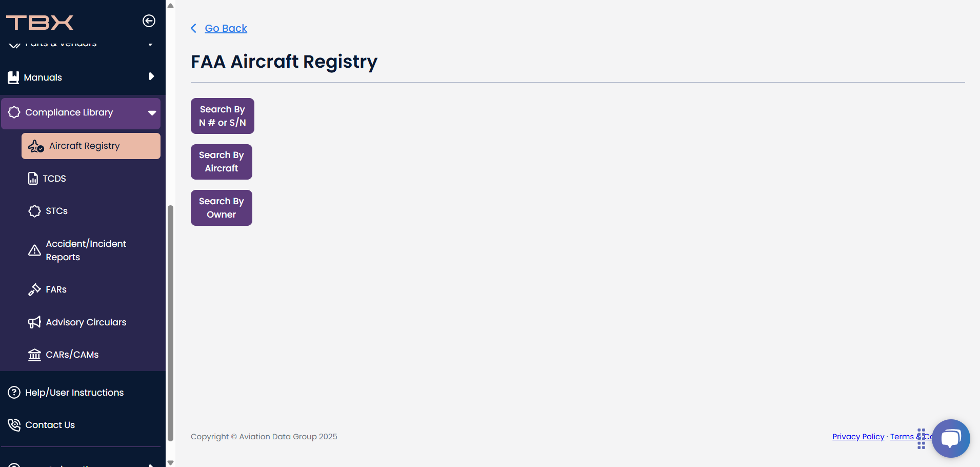Click the sidebar vertical scrollbar thumb
The image size is (980, 467).
(x=170, y=323)
